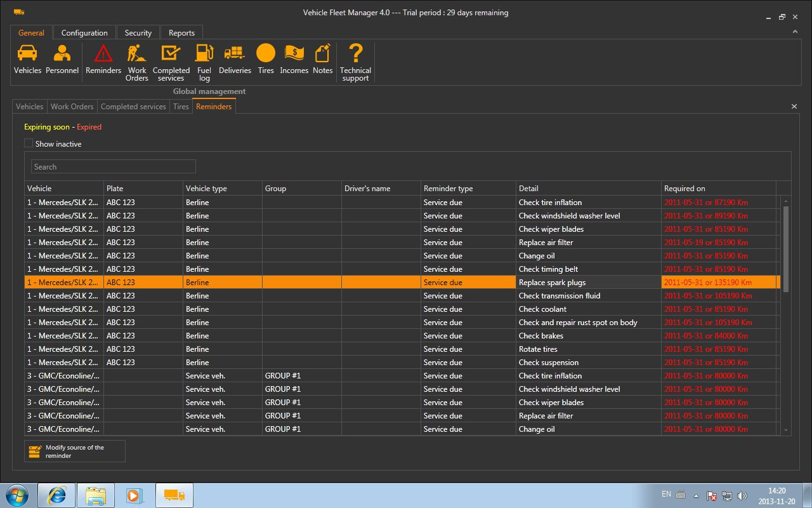Select the Check suspension row

[x=403, y=363]
